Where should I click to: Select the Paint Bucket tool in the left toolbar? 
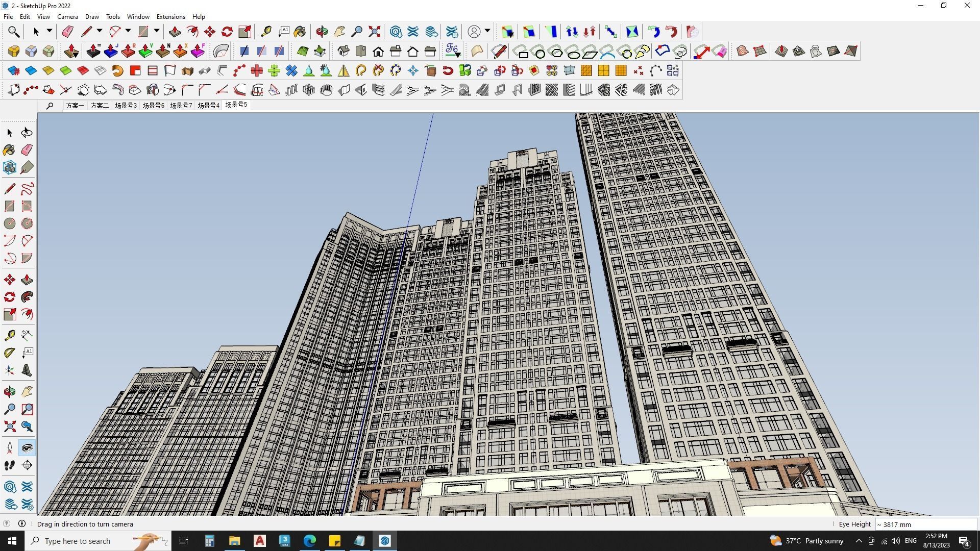[9, 150]
